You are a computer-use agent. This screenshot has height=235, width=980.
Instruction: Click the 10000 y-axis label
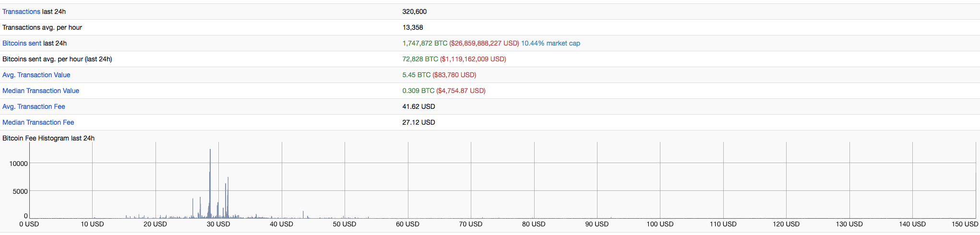(x=19, y=164)
